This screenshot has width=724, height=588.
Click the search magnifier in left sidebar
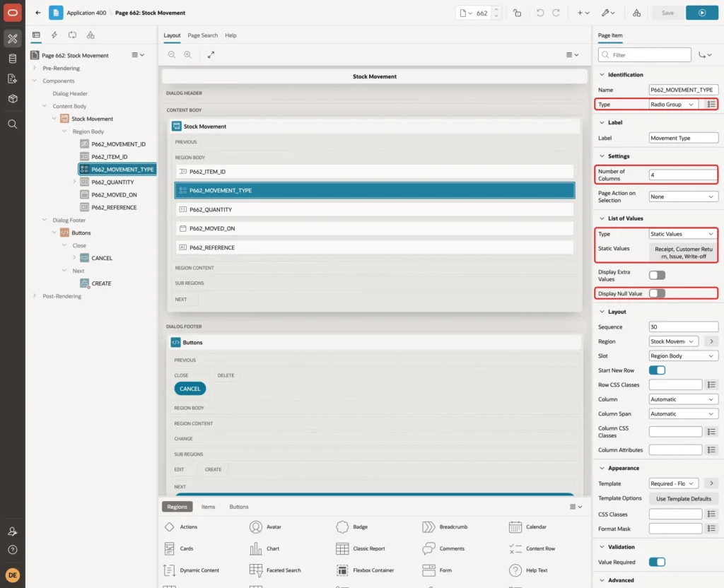13,124
